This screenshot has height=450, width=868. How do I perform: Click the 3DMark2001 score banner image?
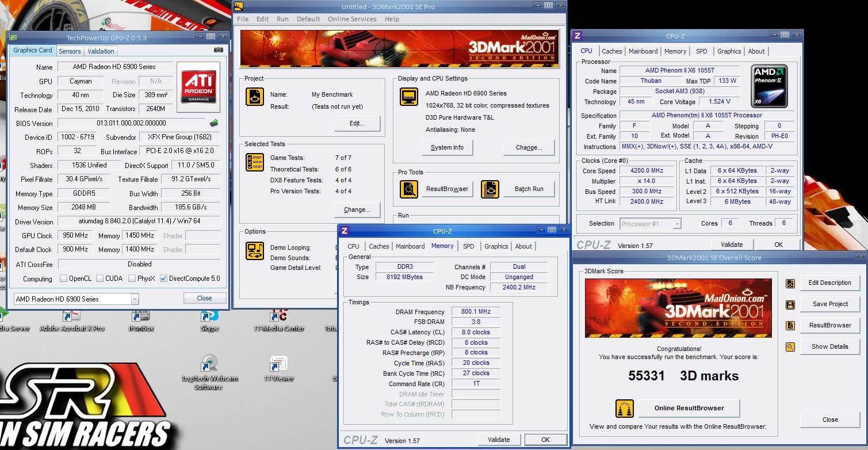click(678, 308)
